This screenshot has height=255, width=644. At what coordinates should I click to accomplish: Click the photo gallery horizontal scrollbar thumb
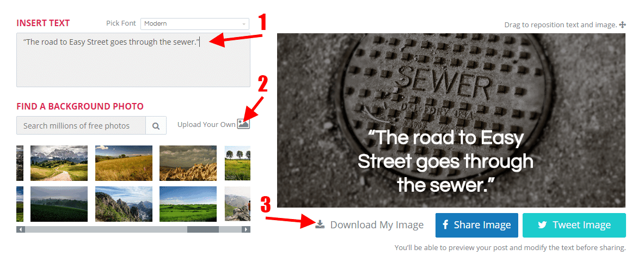coord(203,229)
